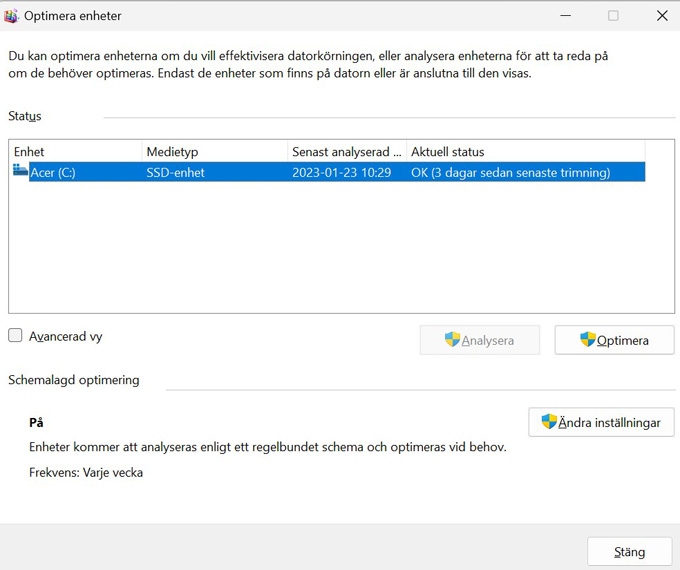Image resolution: width=680 pixels, height=570 pixels.
Task: Open Ändra inställningar for scheduled optimization
Action: (x=601, y=422)
